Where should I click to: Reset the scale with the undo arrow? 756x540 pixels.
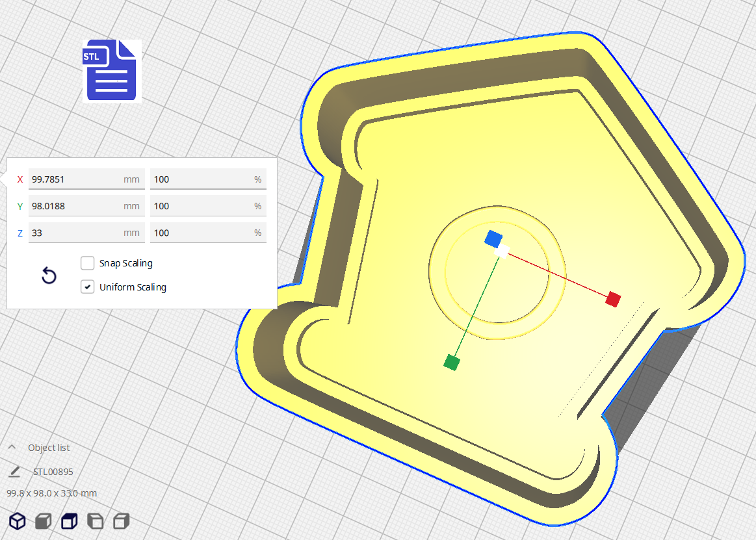pos(49,276)
